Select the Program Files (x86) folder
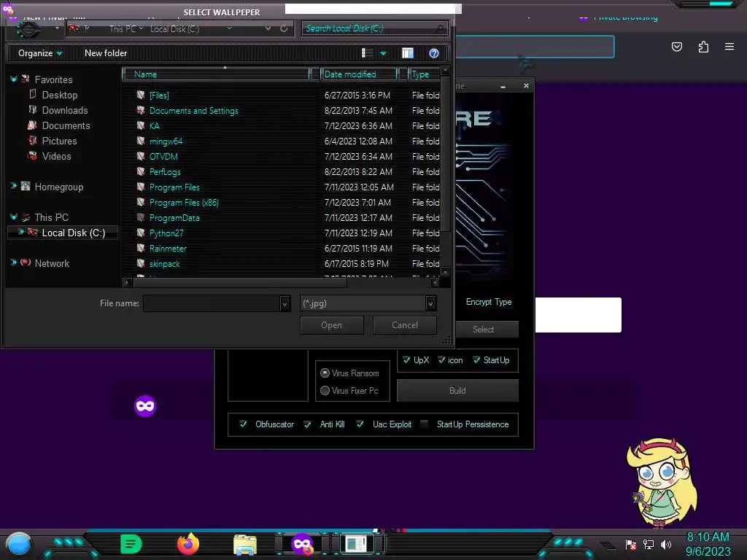 (184, 203)
